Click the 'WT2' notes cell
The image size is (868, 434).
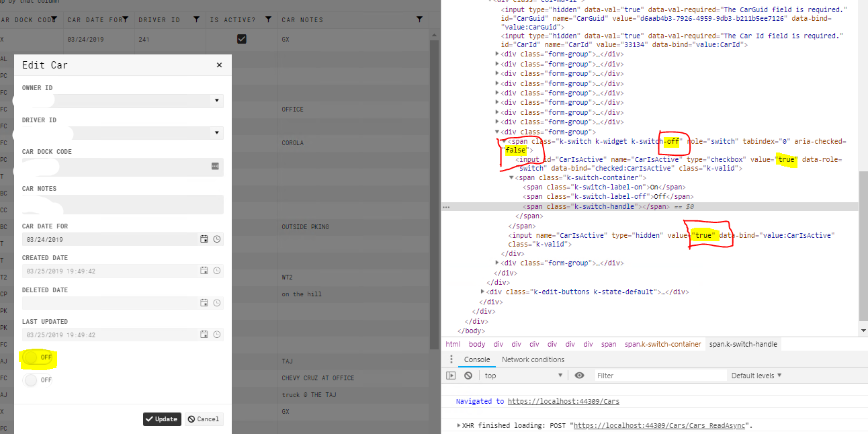pyautogui.click(x=288, y=277)
